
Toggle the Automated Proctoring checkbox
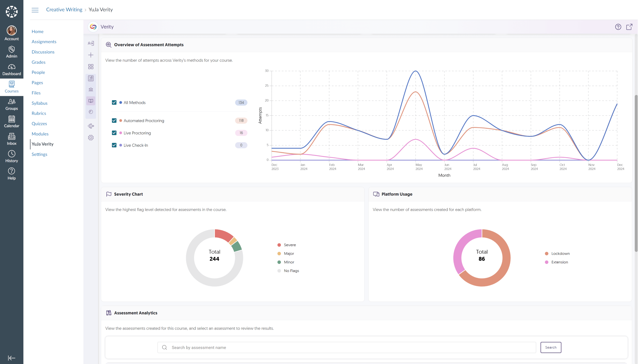[x=114, y=120]
